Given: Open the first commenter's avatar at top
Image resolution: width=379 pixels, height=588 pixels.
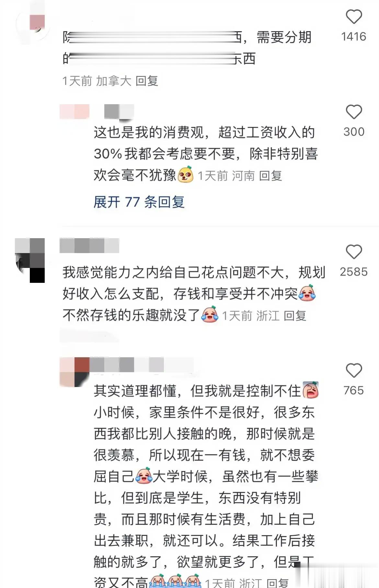Looking at the screenshot, I should 33,24.
